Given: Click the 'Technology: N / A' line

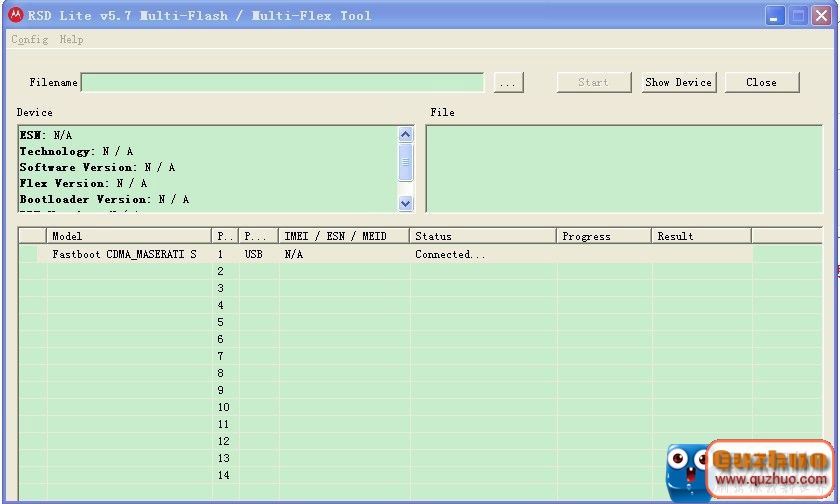Looking at the screenshot, I should (x=76, y=151).
